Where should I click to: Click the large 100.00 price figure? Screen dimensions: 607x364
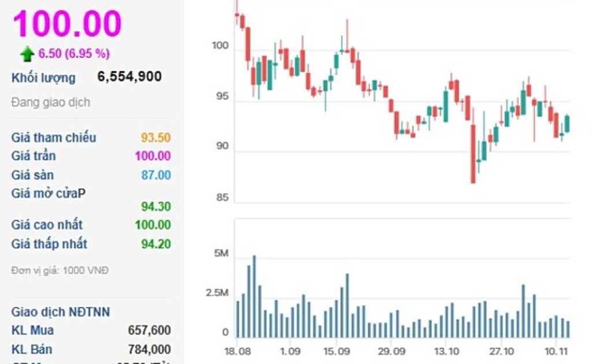coord(67,24)
